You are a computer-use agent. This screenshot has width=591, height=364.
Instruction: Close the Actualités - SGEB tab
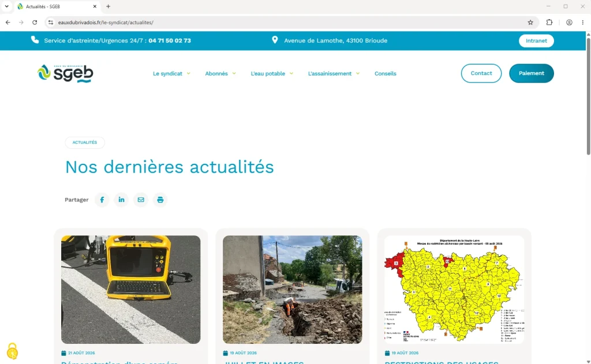pyautogui.click(x=95, y=6)
